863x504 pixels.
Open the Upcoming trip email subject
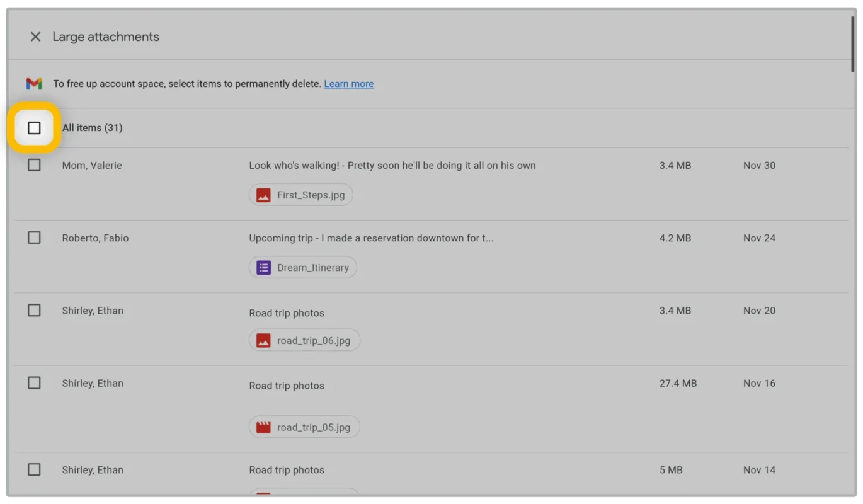(370, 238)
